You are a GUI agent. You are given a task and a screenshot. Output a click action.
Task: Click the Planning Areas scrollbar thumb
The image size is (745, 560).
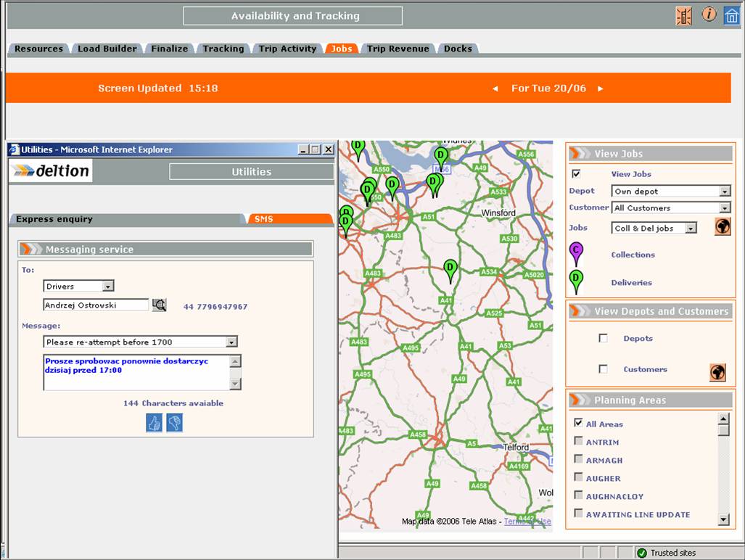(723, 430)
